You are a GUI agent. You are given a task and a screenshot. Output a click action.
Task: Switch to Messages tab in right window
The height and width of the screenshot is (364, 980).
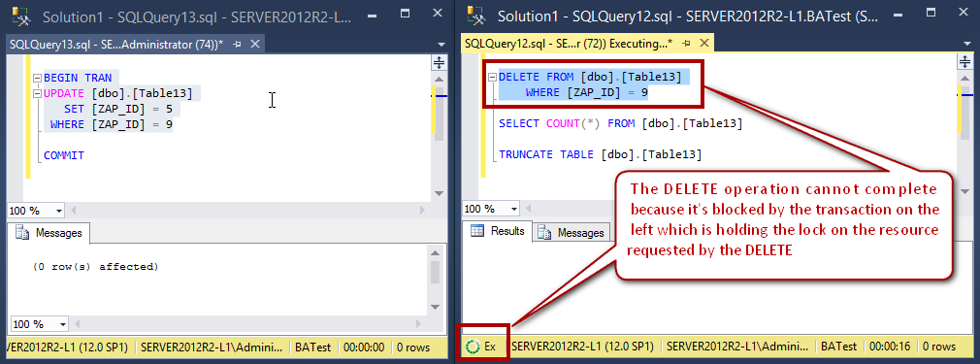pyautogui.click(x=572, y=233)
